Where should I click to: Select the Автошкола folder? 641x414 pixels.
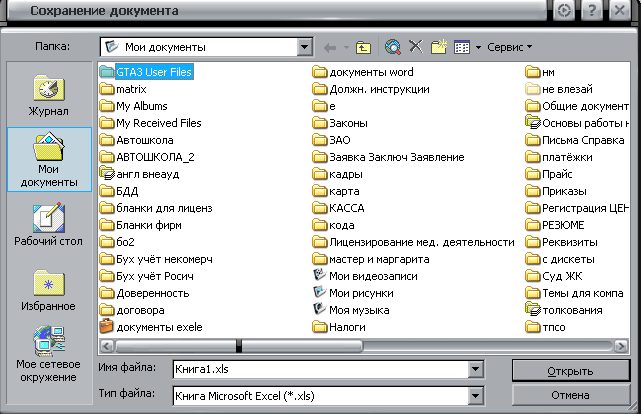point(137,140)
